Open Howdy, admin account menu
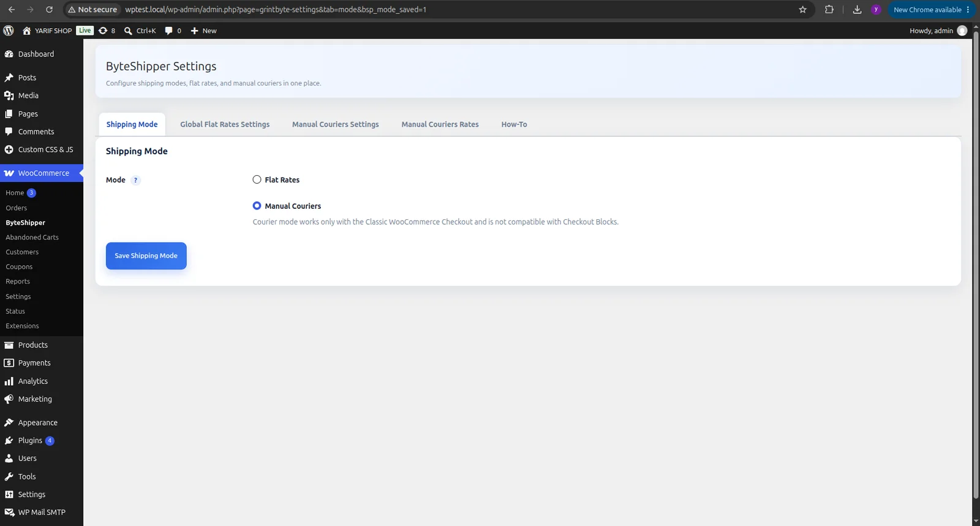Screen dimensions: 980x526 [938, 31]
